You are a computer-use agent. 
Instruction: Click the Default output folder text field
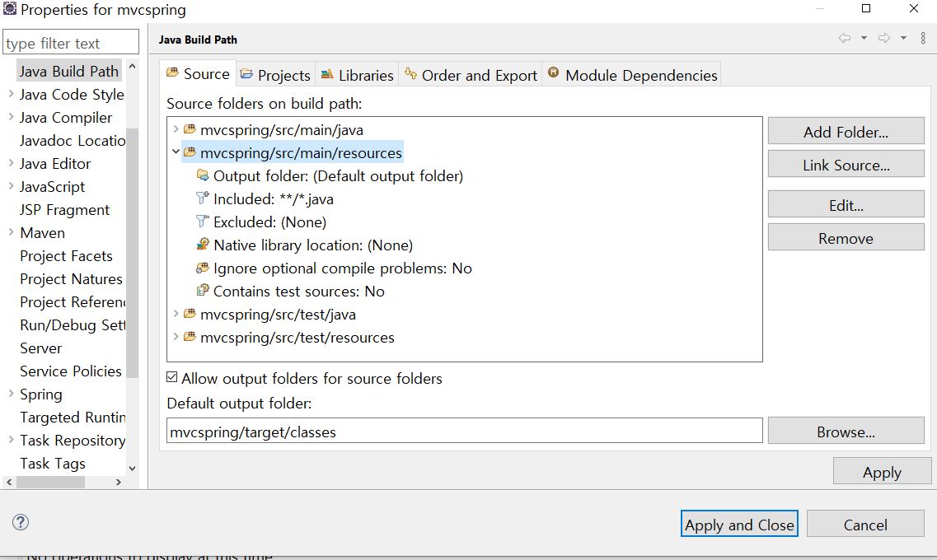[x=464, y=431]
